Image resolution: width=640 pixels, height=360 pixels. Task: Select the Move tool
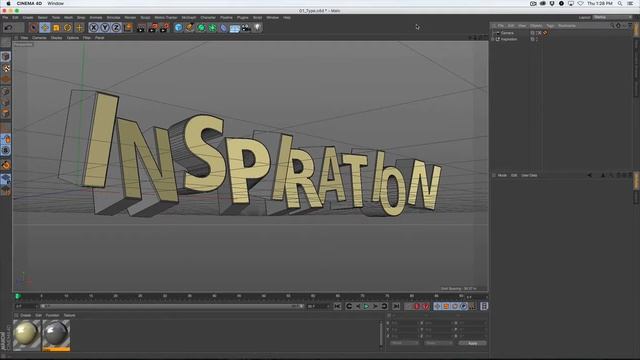click(x=44, y=28)
